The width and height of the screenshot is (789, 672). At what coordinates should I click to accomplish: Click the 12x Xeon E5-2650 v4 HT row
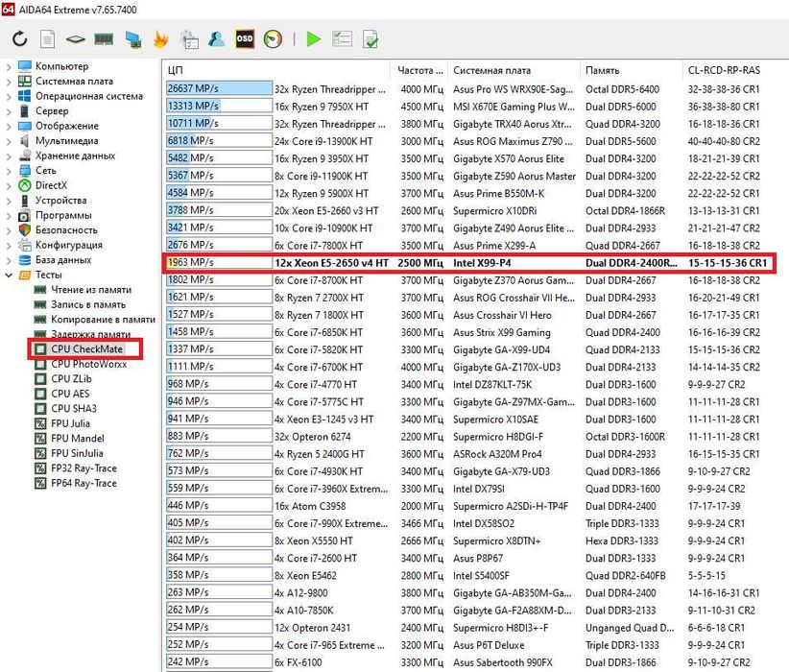468,263
